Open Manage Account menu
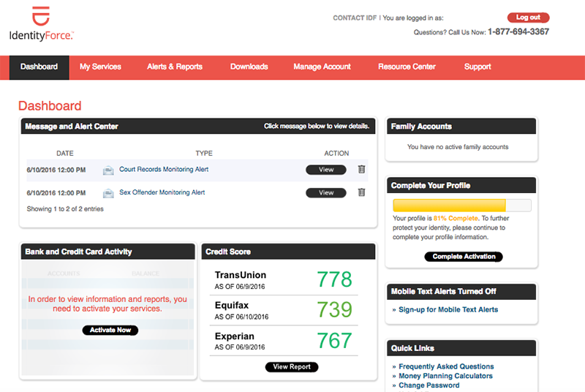 point(322,67)
